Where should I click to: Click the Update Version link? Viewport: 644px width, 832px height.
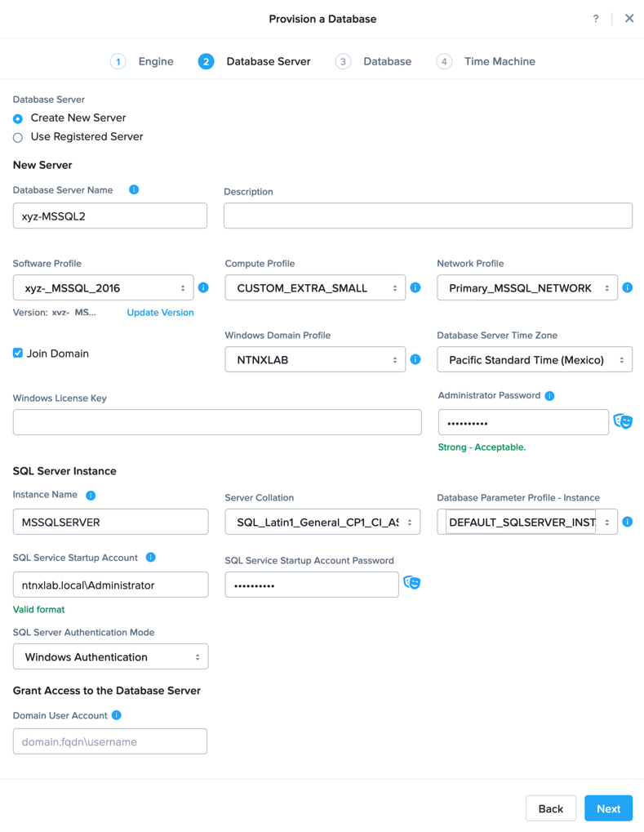pyautogui.click(x=160, y=313)
